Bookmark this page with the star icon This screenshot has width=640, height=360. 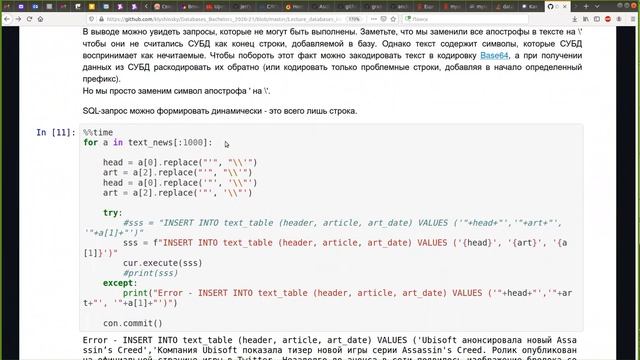pyautogui.click(x=393, y=19)
